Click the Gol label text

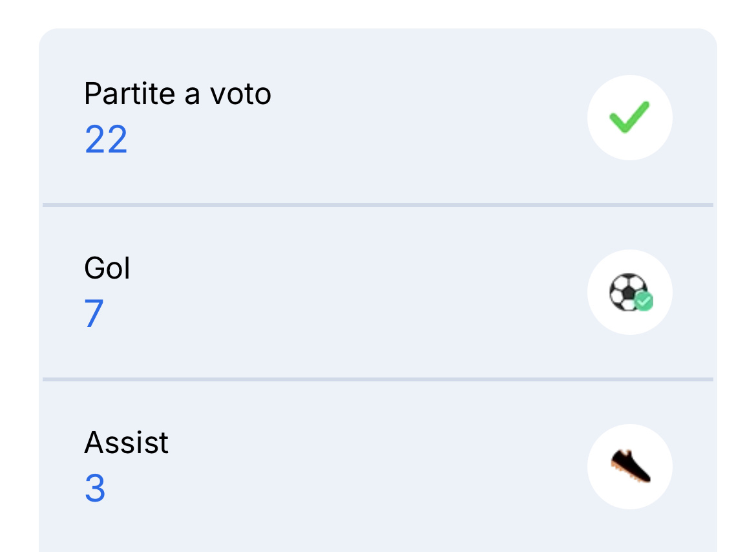coord(107,268)
